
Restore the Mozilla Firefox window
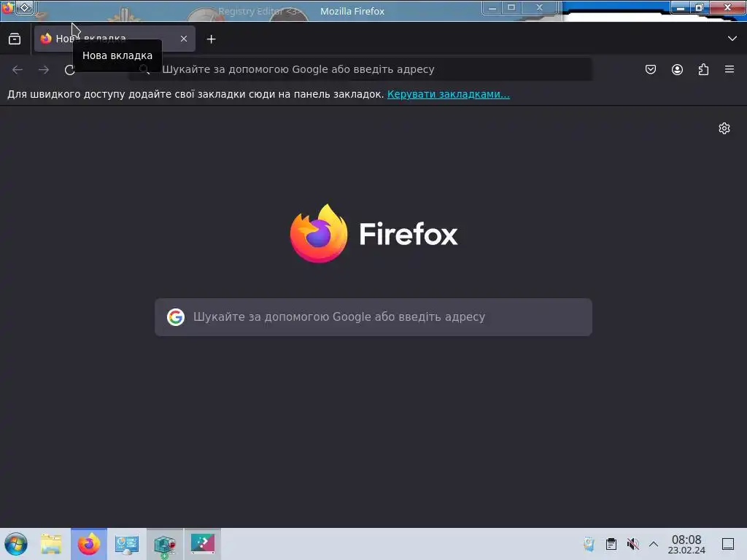click(700, 7)
